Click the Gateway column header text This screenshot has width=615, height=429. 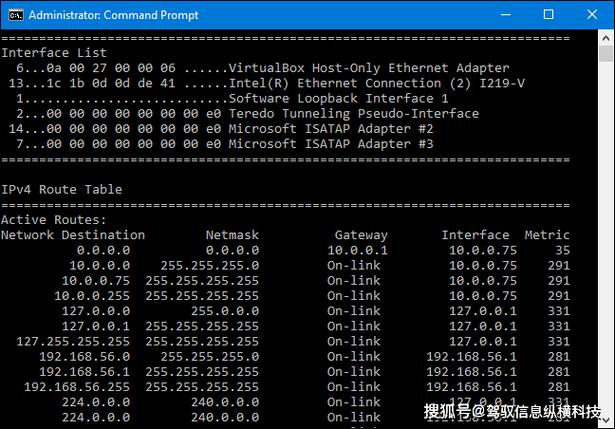(361, 235)
